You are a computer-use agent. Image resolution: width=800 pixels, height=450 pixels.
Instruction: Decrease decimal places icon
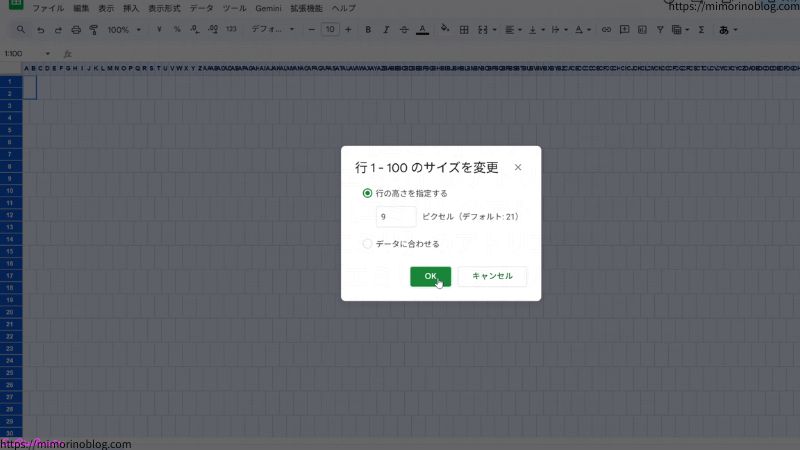coord(195,30)
